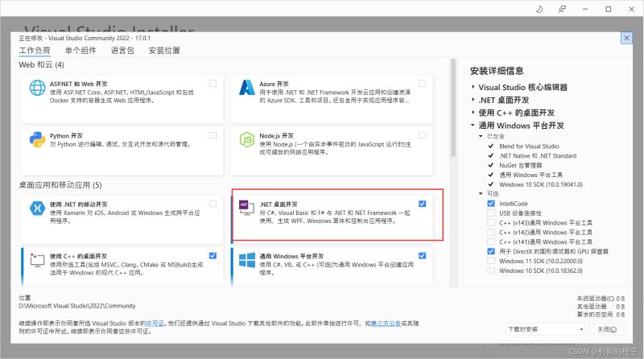
Task: Click the Web 和云 (4) section heading
Action: [x=42, y=64]
